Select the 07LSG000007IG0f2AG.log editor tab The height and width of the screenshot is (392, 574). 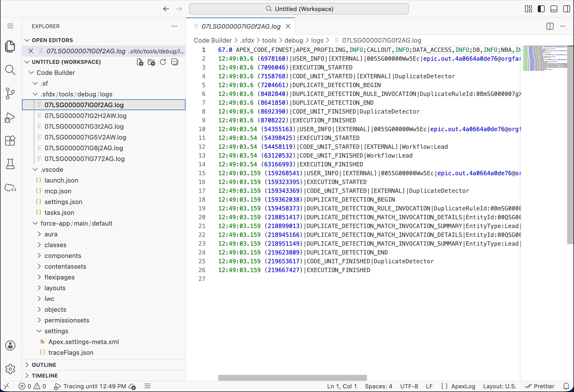click(x=241, y=26)
